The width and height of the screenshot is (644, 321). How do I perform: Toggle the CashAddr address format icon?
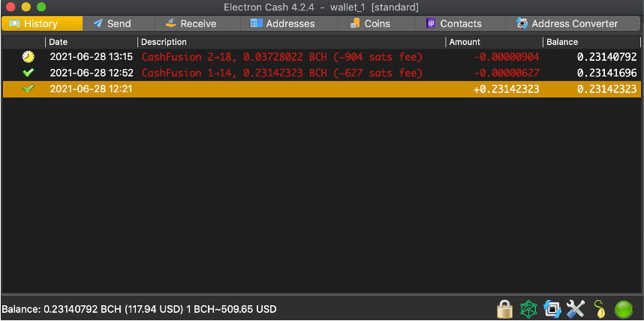[552, 308]
